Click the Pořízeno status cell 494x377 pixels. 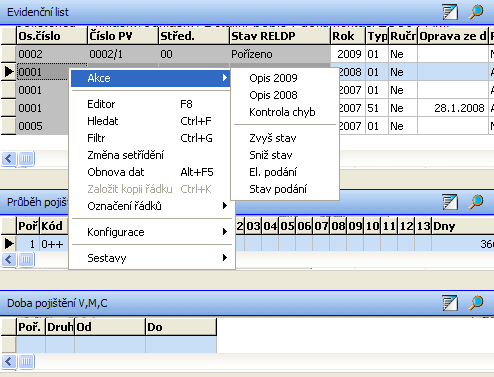[x=280, y=54]
